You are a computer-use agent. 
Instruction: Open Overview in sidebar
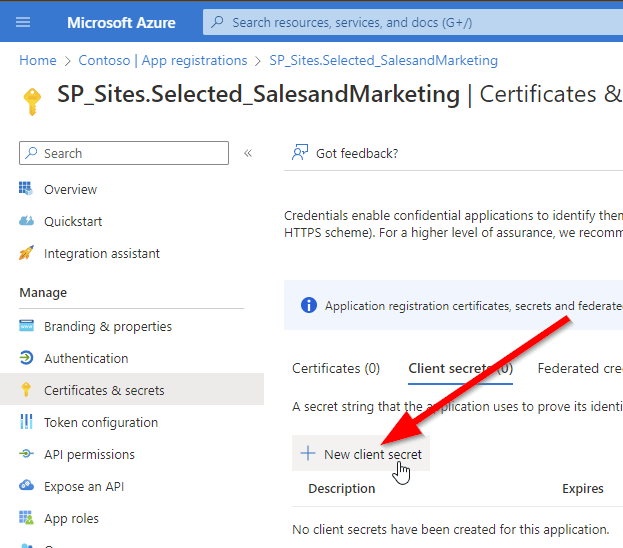(x=70, y=190)
